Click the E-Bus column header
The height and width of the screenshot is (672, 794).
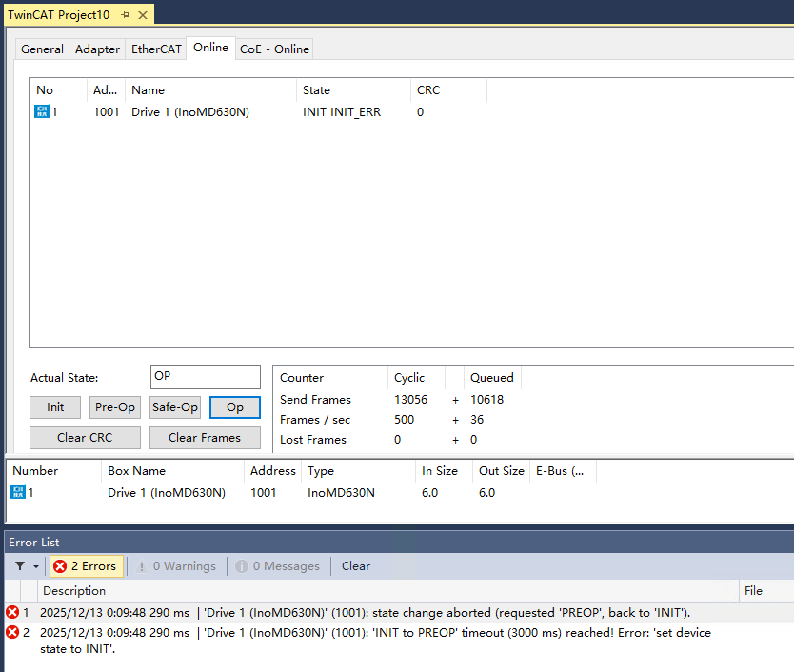click(563, 471)
